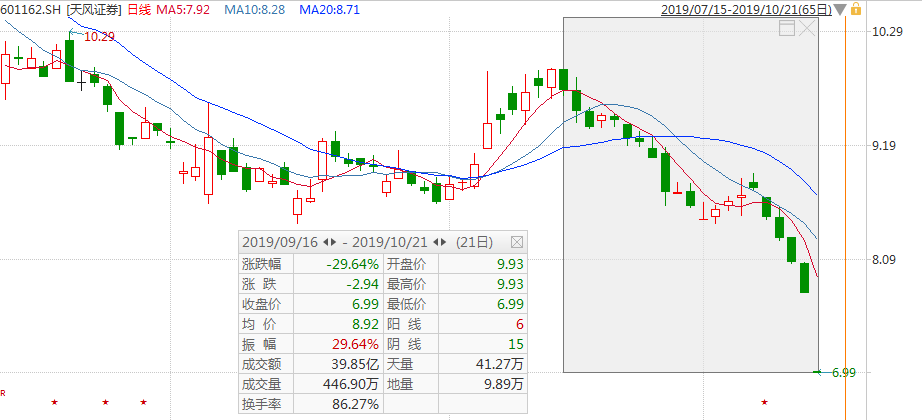Select the MA20:8.71 indicator label
The width and height of the screenshot is (922, 420).
[329, 9]
